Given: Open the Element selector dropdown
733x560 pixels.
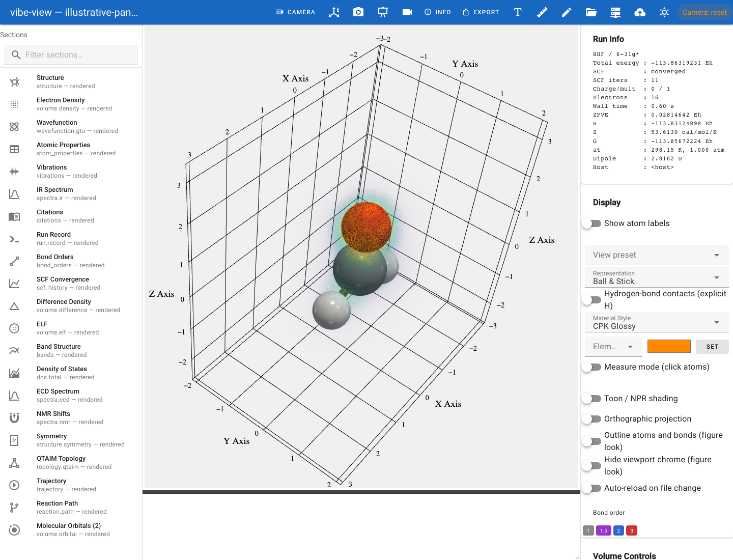Looking at the screenshot, I should point(614,347).
